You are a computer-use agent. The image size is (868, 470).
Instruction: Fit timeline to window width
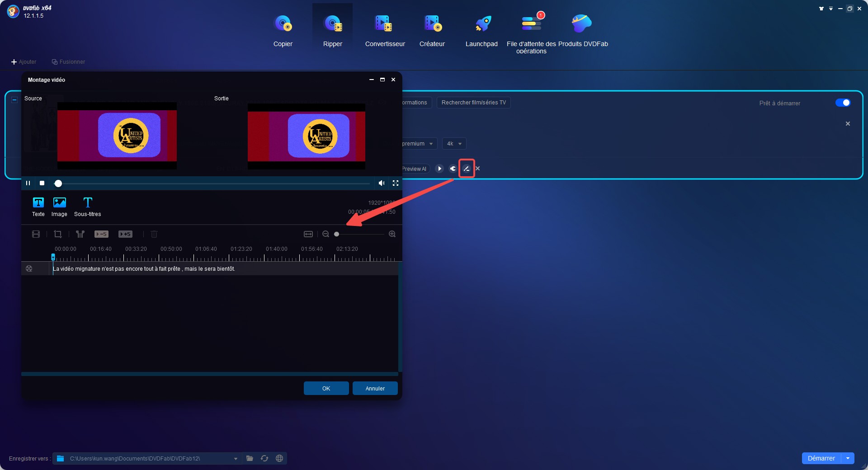click(x=308, y=234)
